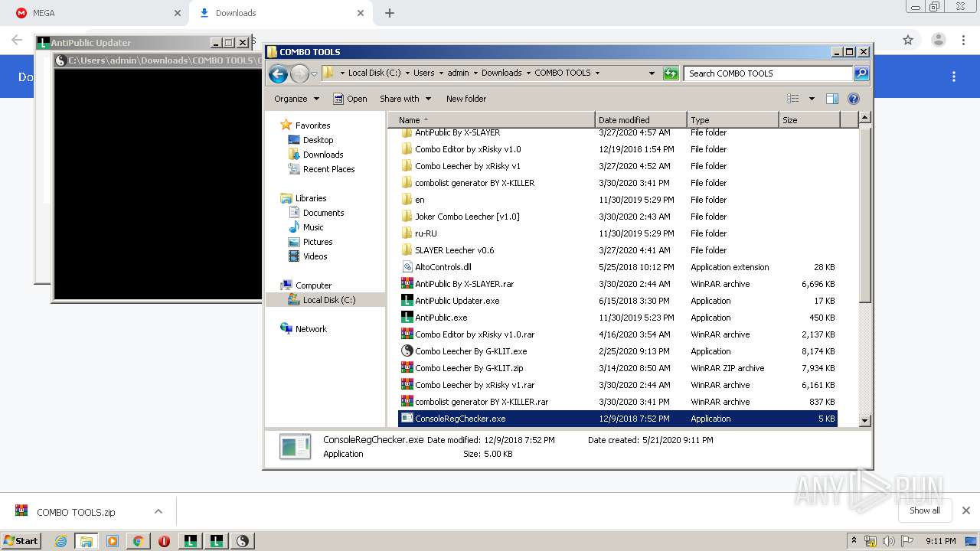Open recent pages dropdown arrow
Image resolution: width=980 pixels, height=551 pixels.
pyautogui.click(x=314, y=74)
